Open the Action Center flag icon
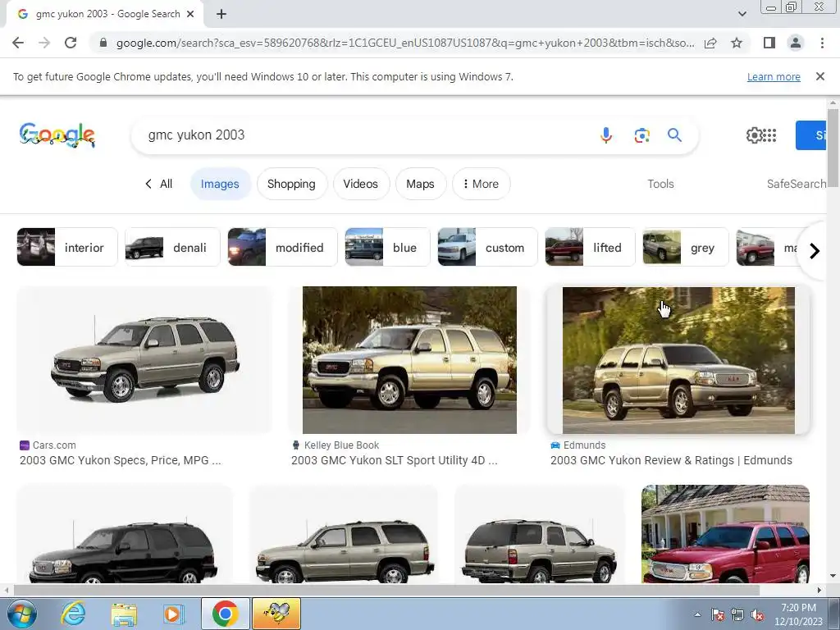 pos(717,614)
